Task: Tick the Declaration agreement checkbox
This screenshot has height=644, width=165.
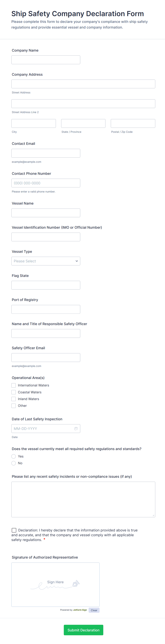Action: [x=14, y=530]
